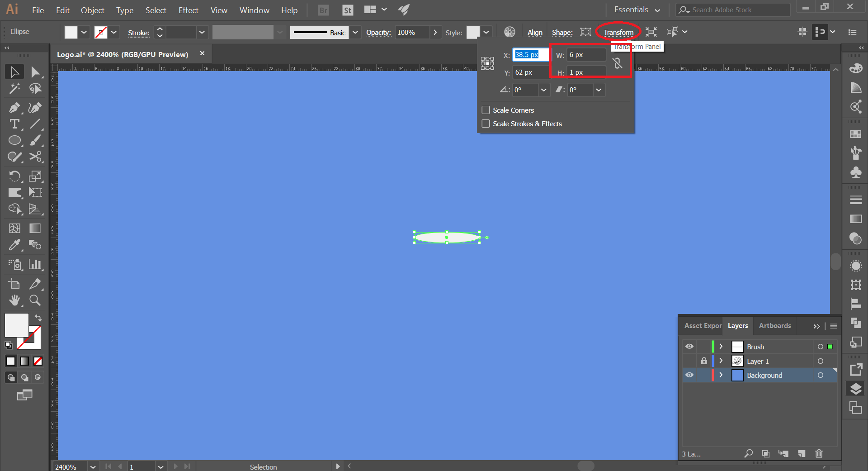Viewport: 868px width, 471px height.
Task: Click Locate Object magnifier in Layers panel
Action: pos(749,453)
